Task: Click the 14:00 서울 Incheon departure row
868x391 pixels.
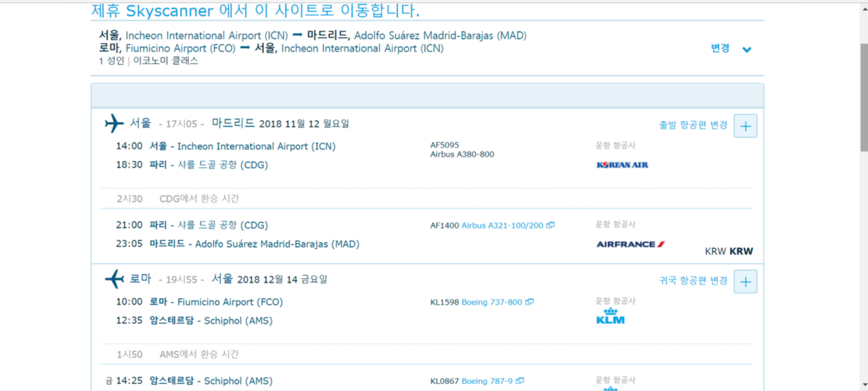Action: click(x=226, y=147)
